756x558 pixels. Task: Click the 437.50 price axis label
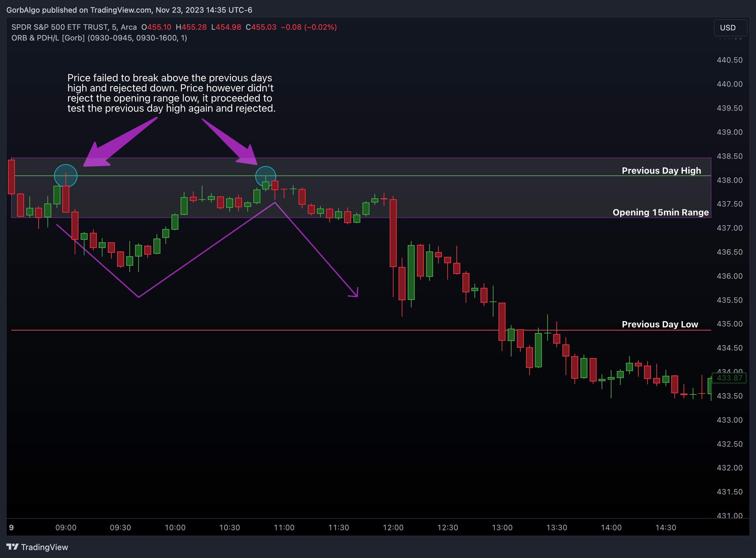click(x=729, y=204)
